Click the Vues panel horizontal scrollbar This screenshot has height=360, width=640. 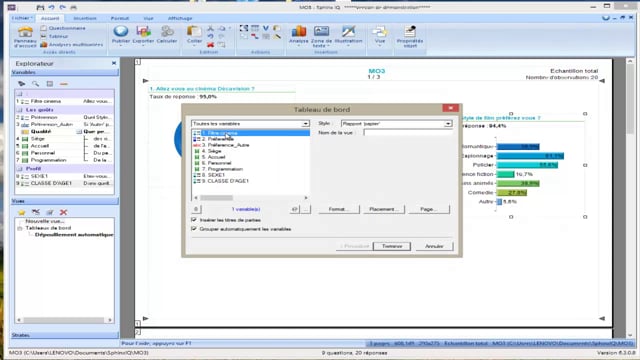(x=64, y=320)
